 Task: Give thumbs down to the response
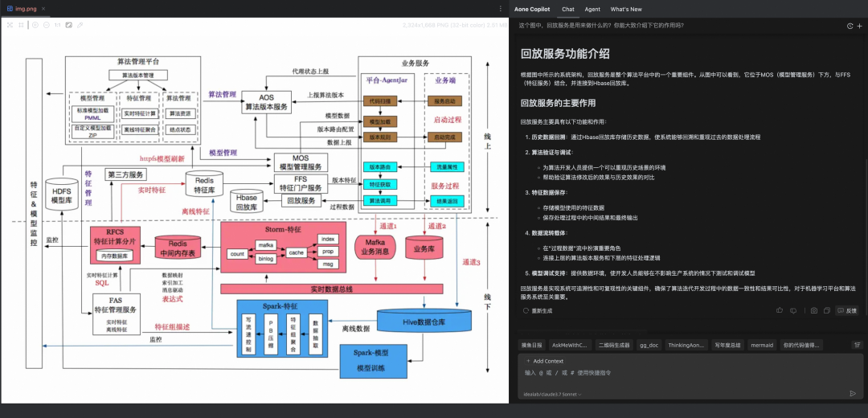(792, 310)
